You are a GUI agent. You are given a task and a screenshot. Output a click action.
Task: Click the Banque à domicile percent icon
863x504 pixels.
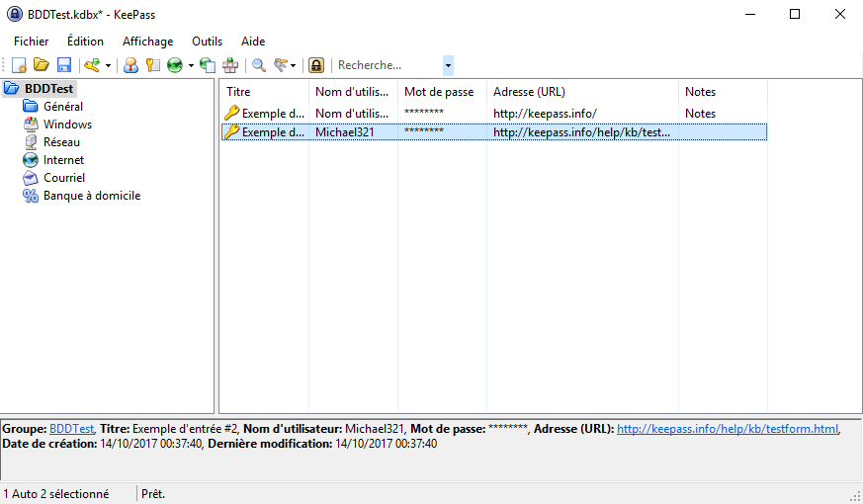pos(31,196)
